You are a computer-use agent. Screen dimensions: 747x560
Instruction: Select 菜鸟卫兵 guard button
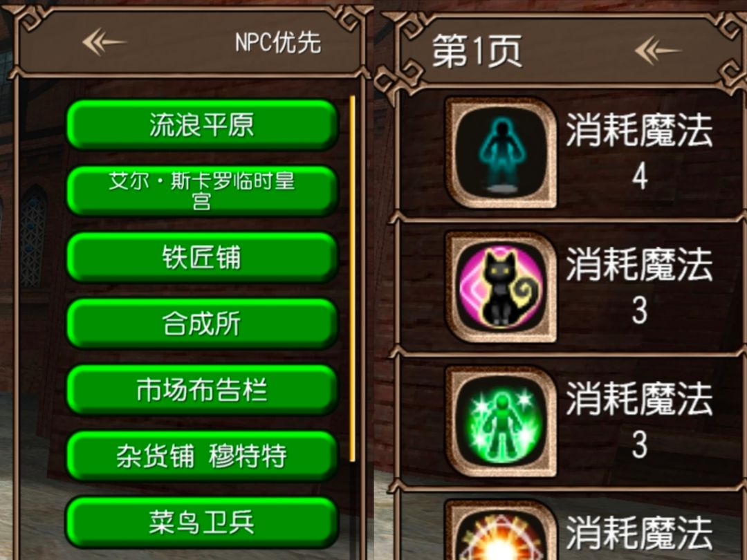tap(202, 522)
